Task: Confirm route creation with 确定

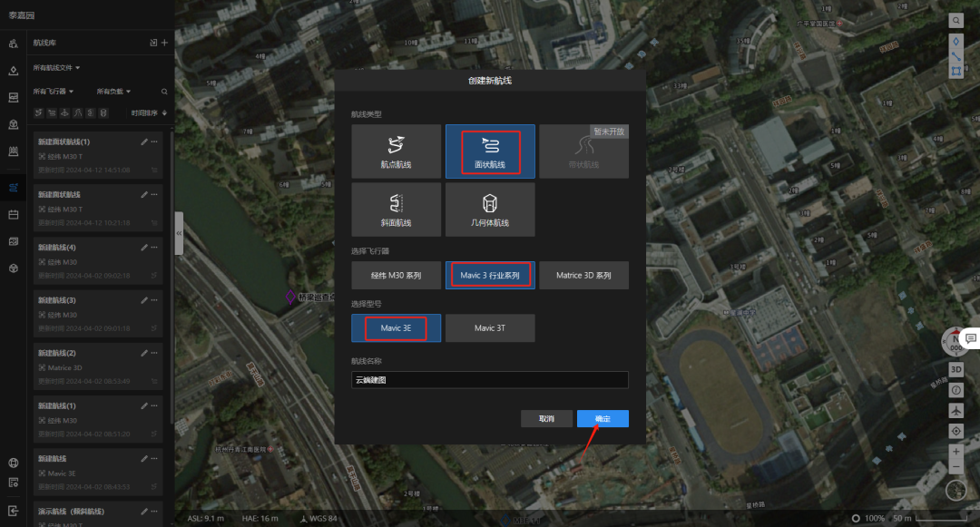Action: (x=603, y=418)
